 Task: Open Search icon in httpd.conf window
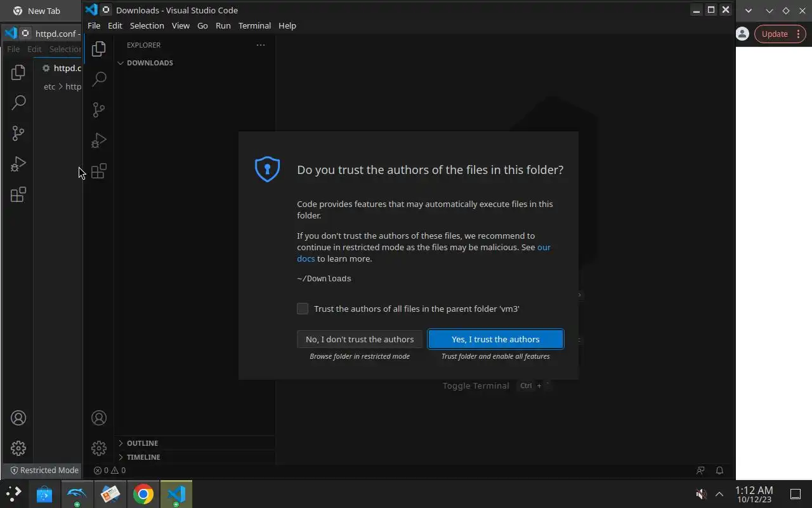tap(18, 103)
